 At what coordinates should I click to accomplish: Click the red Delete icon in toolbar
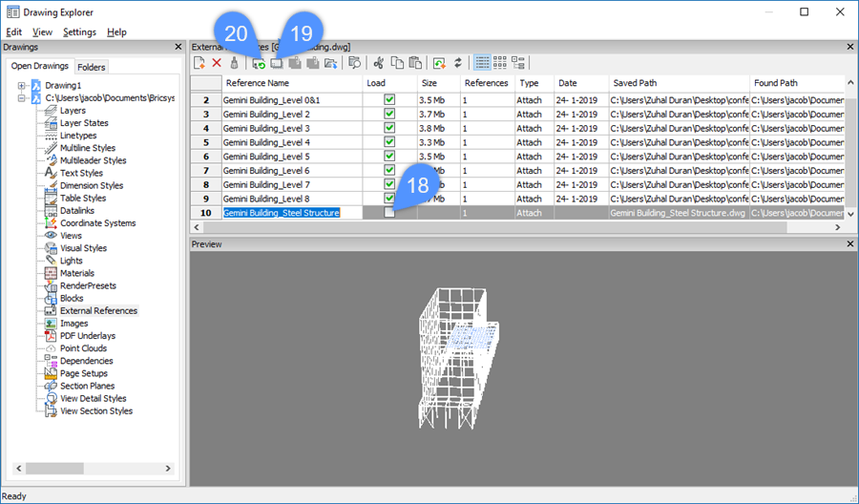(x=217, y=63)
